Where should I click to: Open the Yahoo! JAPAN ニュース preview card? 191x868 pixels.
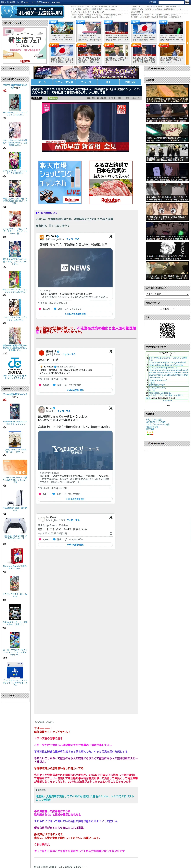point(75,458)
